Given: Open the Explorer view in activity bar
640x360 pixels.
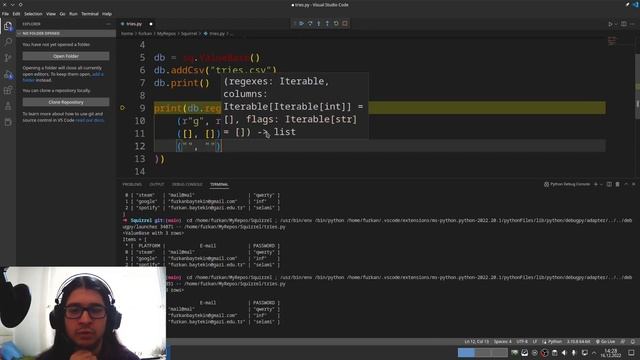Looking at the screenshot, I should [x=8, y=27].
